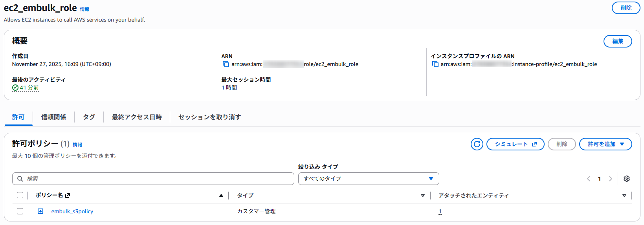Select all policies header checkbox
Image resolution: width=644 pixels, height=225 pixels.
[x=20, y=195]
